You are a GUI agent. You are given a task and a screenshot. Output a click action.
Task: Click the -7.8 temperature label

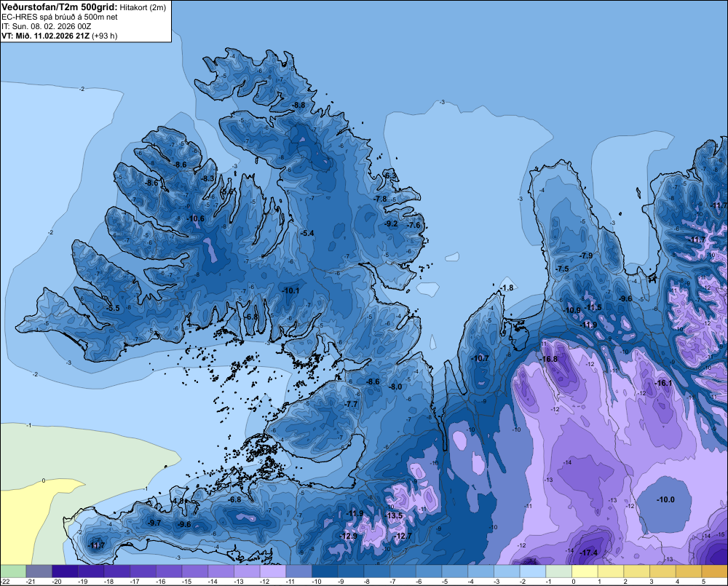(x=380, y=199)
